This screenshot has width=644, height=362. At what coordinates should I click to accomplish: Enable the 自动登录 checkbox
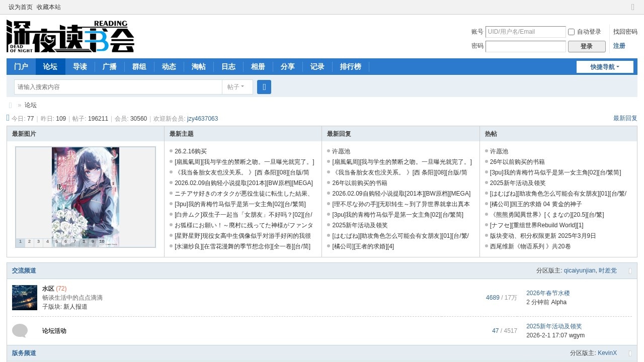[571, 32]
